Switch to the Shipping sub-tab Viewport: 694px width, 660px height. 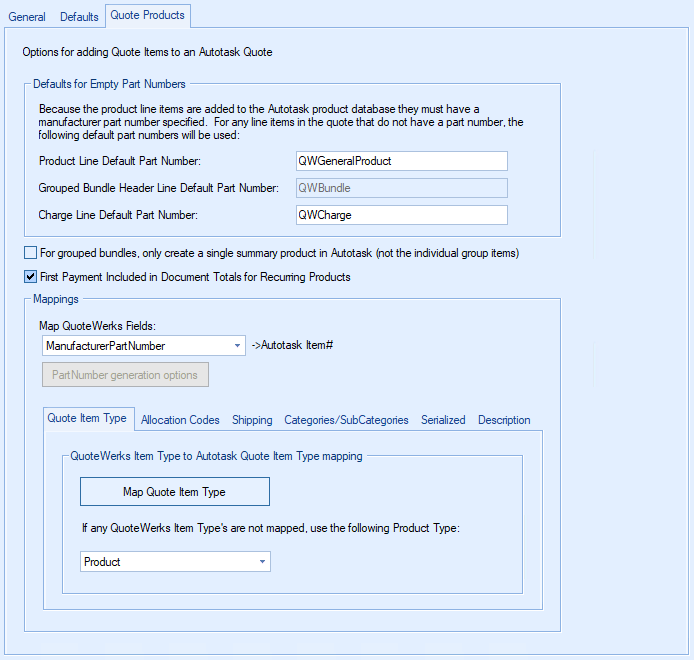(x=252, y=420)
